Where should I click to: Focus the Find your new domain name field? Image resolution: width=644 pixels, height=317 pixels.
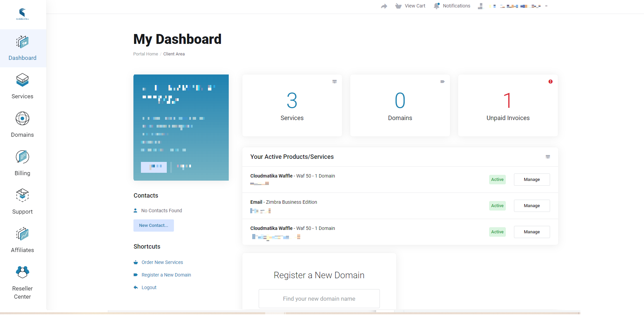pos(319,299)
